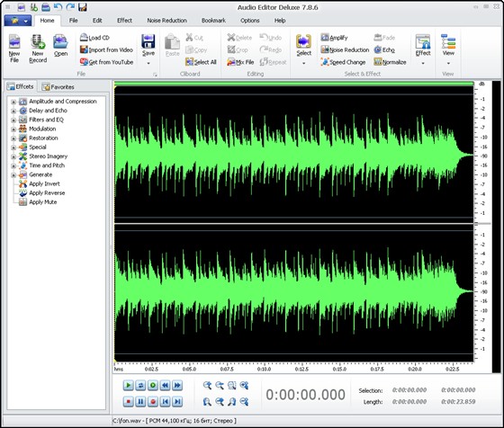
Task: Click the Zoom In magnifier icon
Action: 207,385
